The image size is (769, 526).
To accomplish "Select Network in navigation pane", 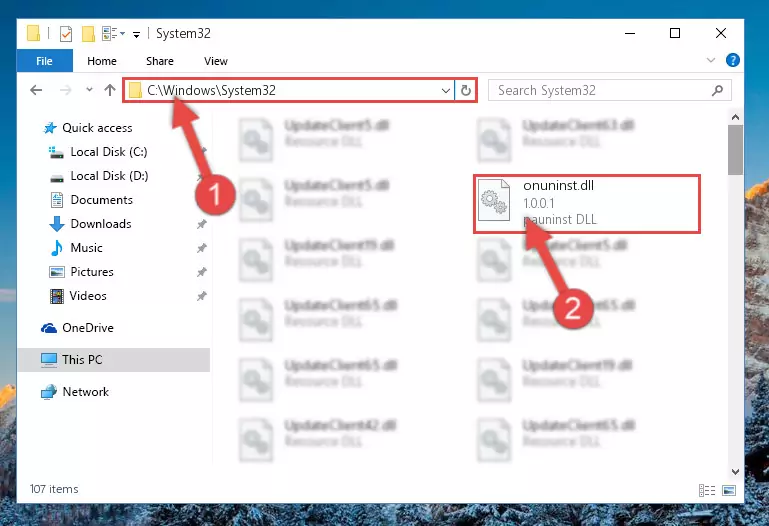I will (x=85, y=392).
